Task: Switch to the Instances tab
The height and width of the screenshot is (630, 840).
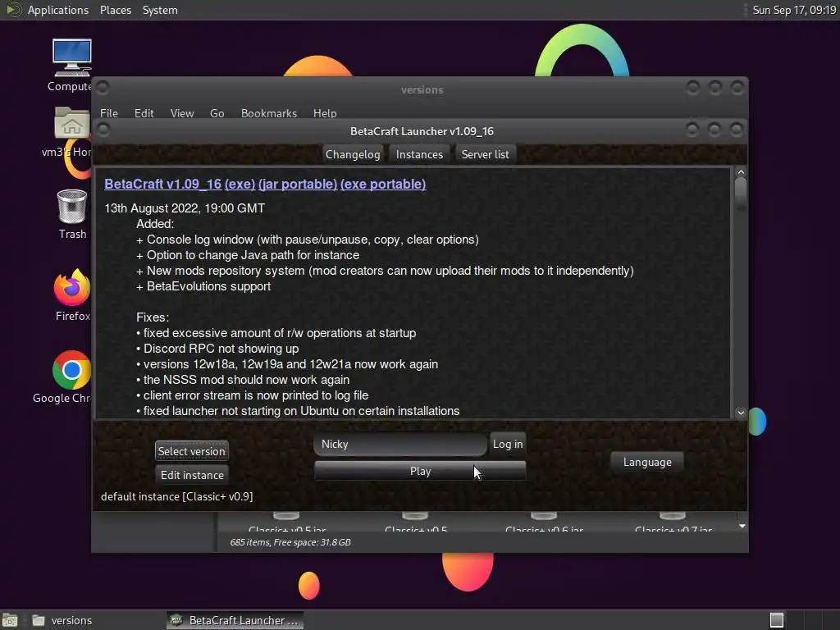Action: pos(419,154)
